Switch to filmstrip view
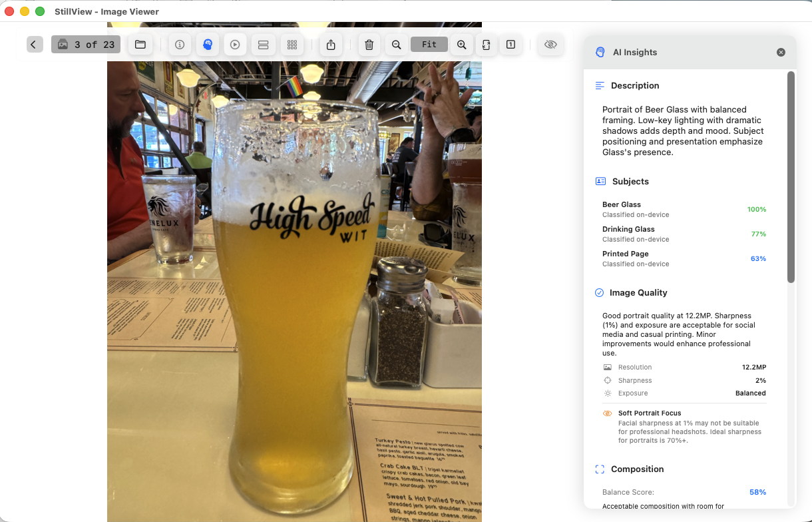 263,45
